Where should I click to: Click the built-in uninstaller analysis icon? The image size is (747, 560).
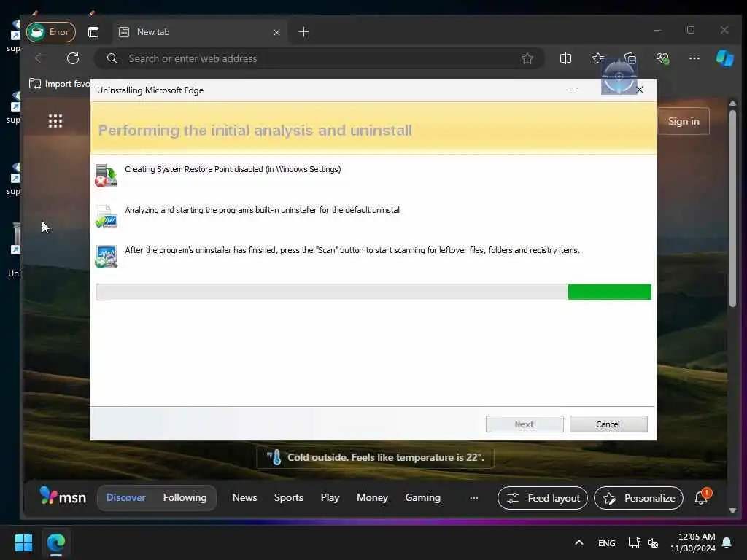tap(106, 216)
